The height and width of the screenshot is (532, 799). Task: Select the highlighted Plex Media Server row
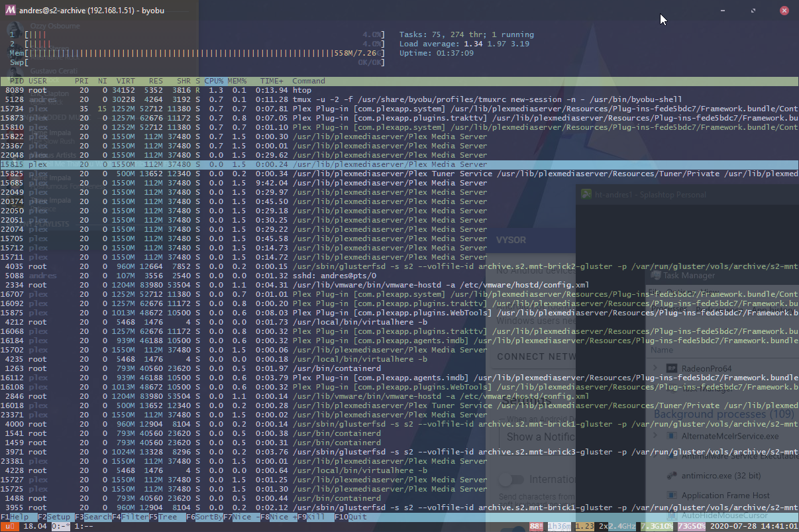[x=265, y=164]
